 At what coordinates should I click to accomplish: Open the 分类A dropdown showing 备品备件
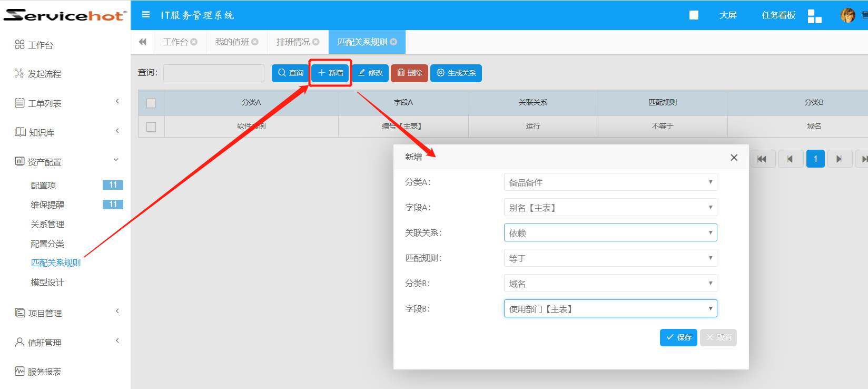[610, 182]
